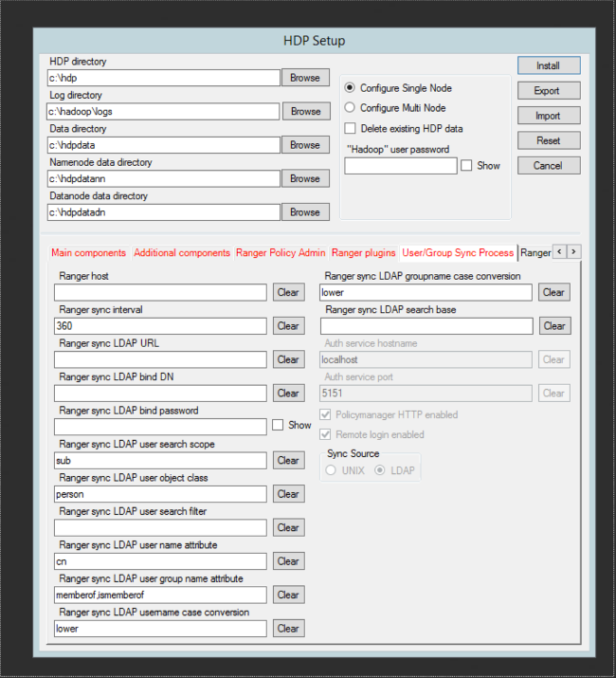Select Configure Multi Node option
The height and width of the screenshot is (678, 616).
tap(350, 108)
